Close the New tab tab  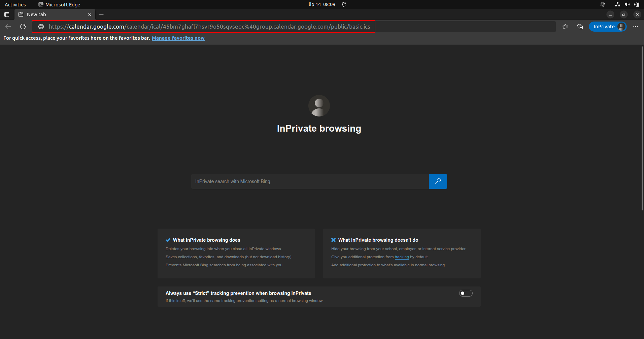(90, 14)
